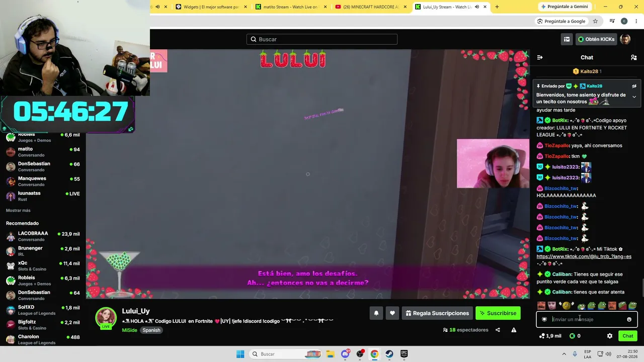Screen dimensions: 644x362
Task: Show hidden system tray icons
Action: click(x=563, y=354)
